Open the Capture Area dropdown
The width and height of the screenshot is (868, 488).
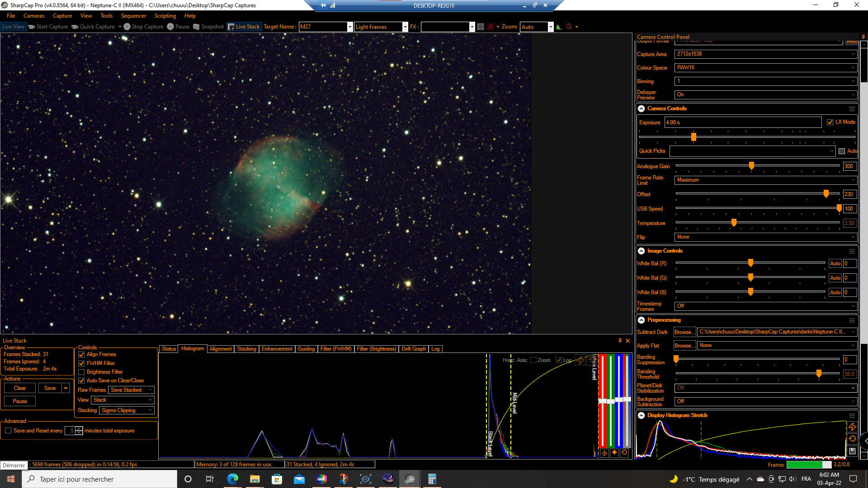click(x=765, y=54)
